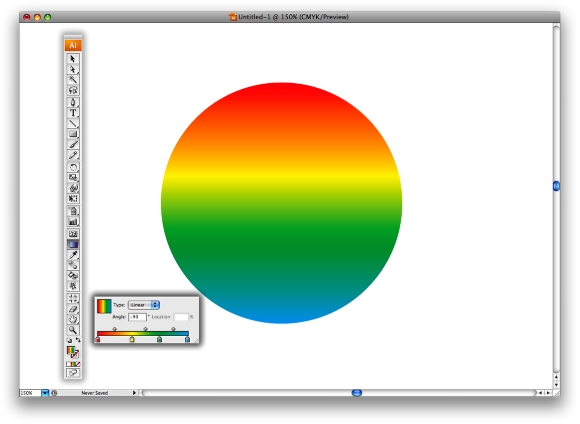The height and width of the screenshot is (424, 580).
Task: Click the horizontal scrollbar thumb
Action: [x=357, y=393]
